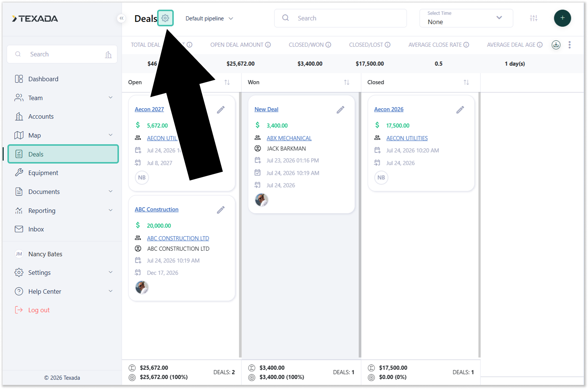Screen dimensions: 588x389
Task: Open the New Deal link
Action: pos(266,109)
